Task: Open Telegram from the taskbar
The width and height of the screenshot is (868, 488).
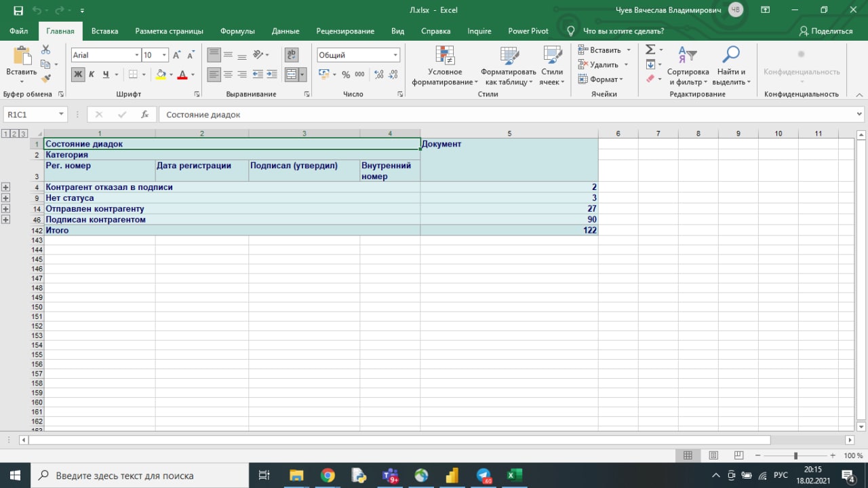Action: pyautogui.click(x=484, y=475)
